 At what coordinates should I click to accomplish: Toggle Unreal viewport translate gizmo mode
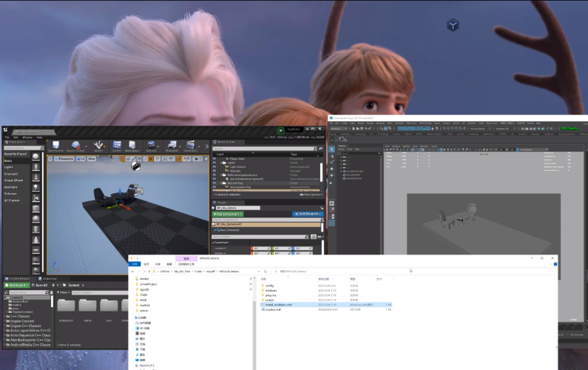coord(123,159)
